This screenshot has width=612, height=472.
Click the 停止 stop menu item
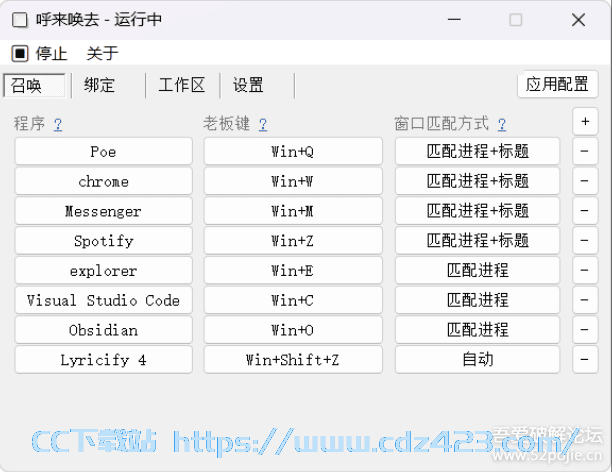39,53
